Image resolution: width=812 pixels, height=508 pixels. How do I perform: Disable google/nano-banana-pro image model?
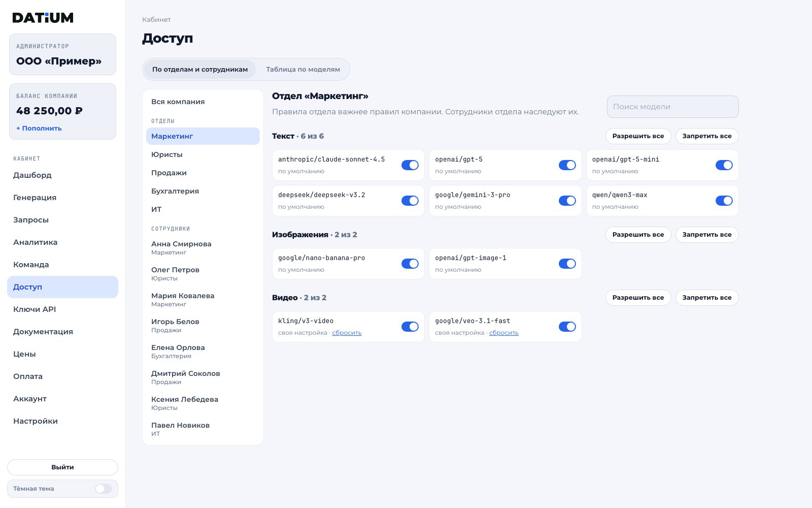[410, 264]
